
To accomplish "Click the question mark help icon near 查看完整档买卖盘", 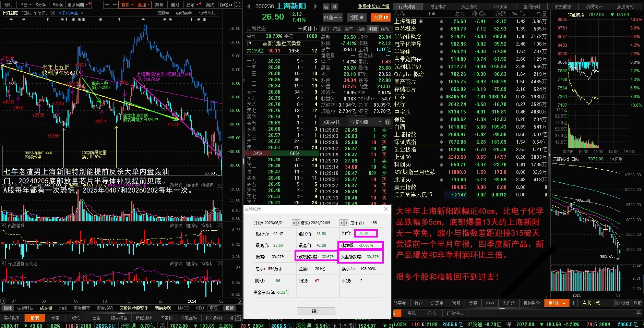I will (250, 44).
